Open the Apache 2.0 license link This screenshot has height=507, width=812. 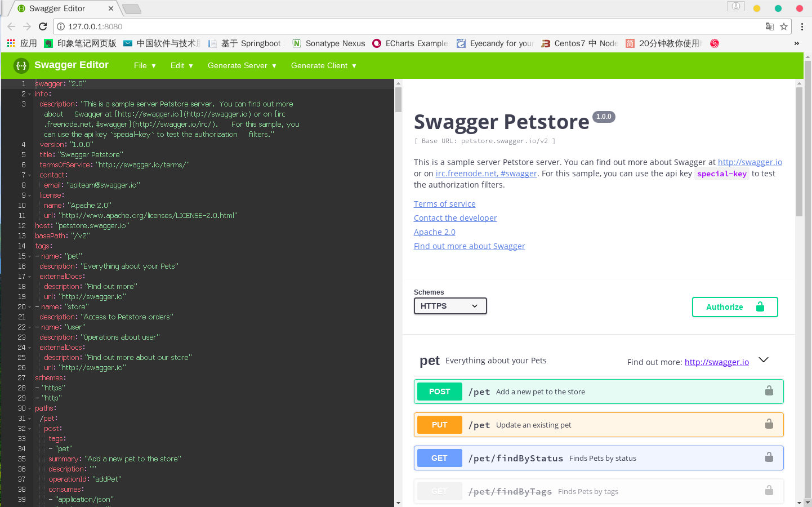pos(434,232)
